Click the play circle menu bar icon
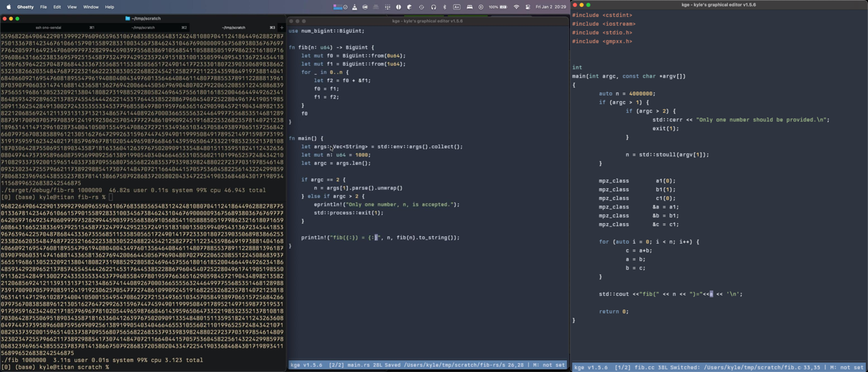The height and width of the screenshot is (372, 868). (x=481, y=7)
